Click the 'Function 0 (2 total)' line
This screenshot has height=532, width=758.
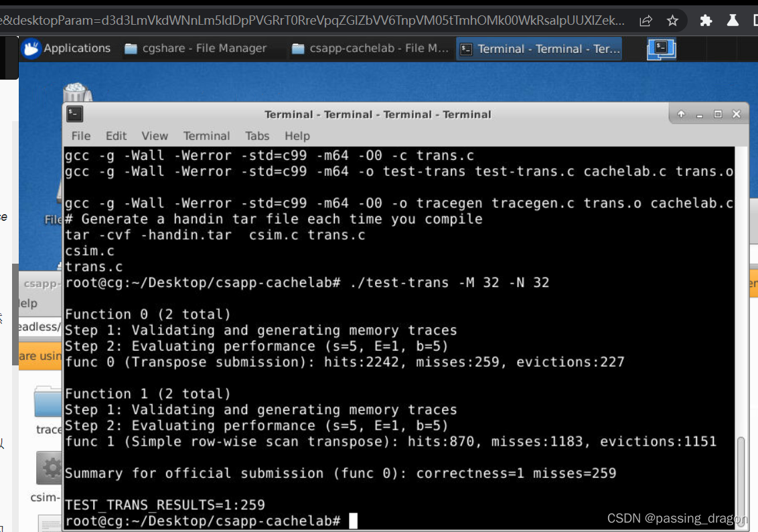pos(148,315)
